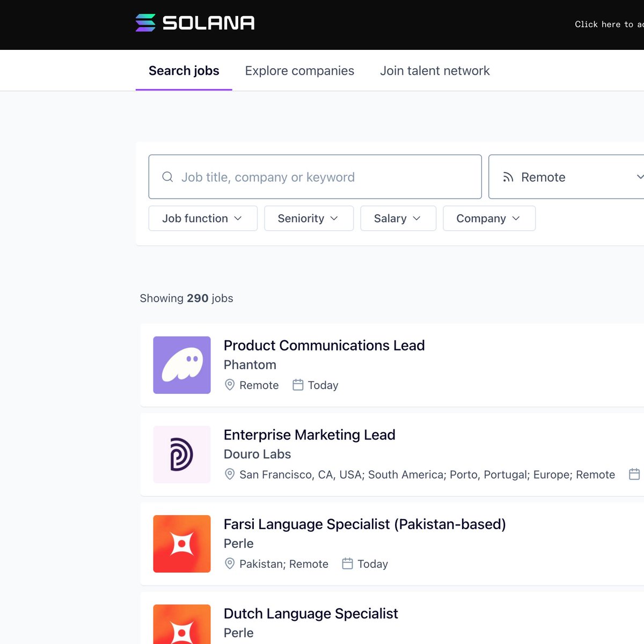Click the location pin icon next to Pakistan; Remote
The height and width of the screenshot is (644, 644).
coord(230,563)
